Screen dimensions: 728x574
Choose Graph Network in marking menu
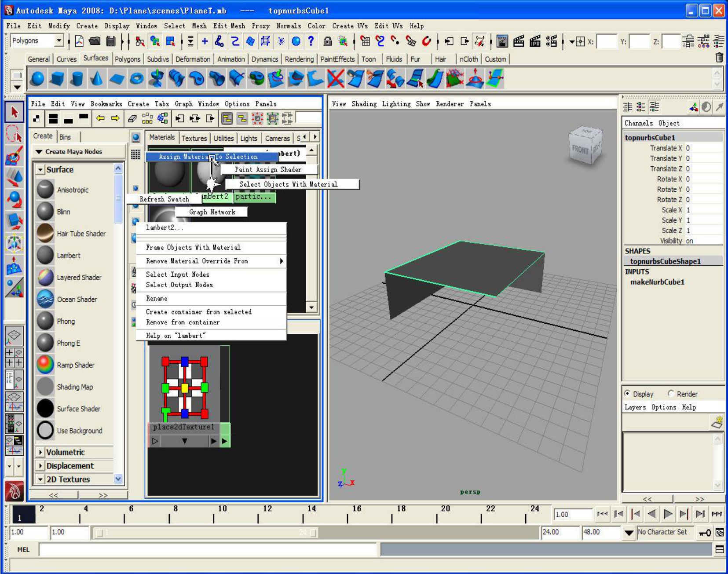(x=212, y=212)
